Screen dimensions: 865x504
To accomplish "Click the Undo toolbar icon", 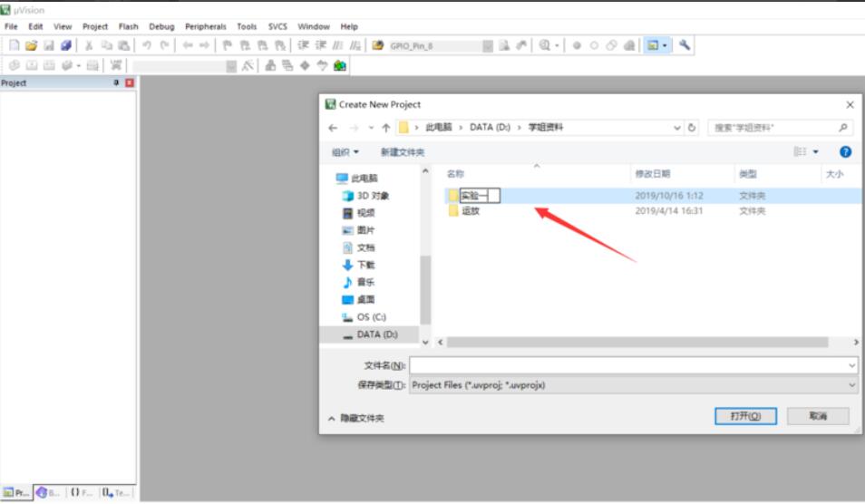I will 147,45.
